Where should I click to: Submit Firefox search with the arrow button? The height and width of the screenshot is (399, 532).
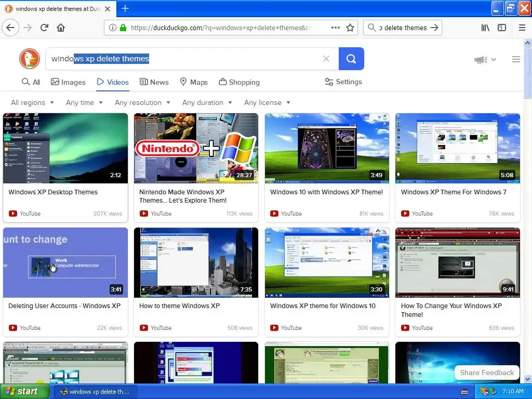[434, 28]
